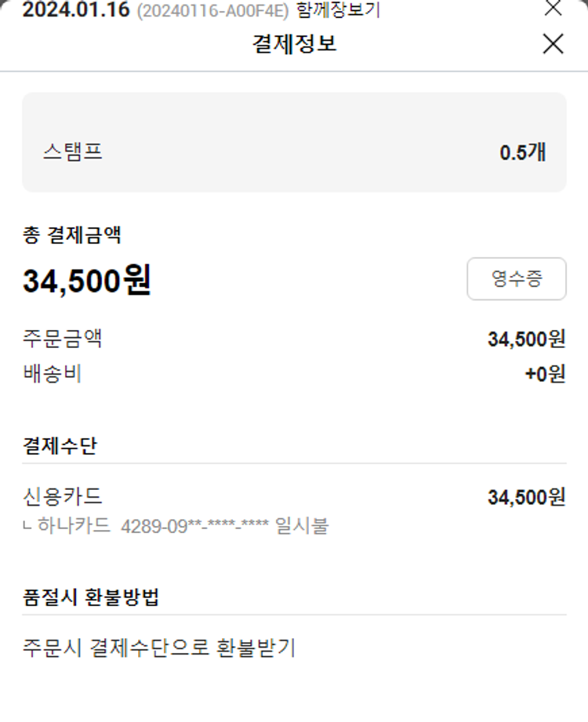Click 주문시 결제수단으로 환불받기 refund option text
588x722 pixels.
(x=159, y=648)
